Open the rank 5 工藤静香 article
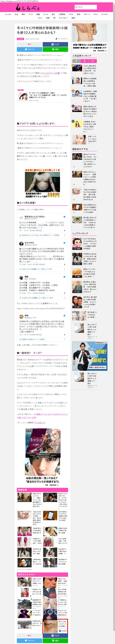Screen dimensions: 115x644 tap(84, 126)
